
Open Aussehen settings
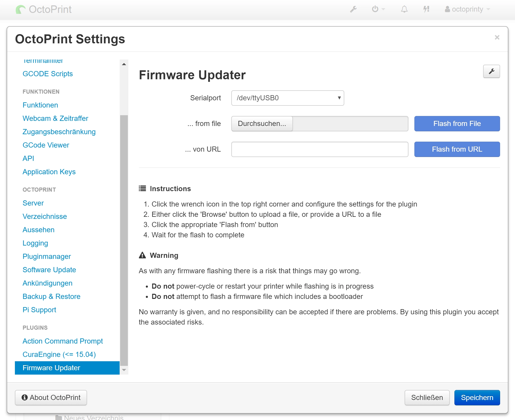(39, 230)
